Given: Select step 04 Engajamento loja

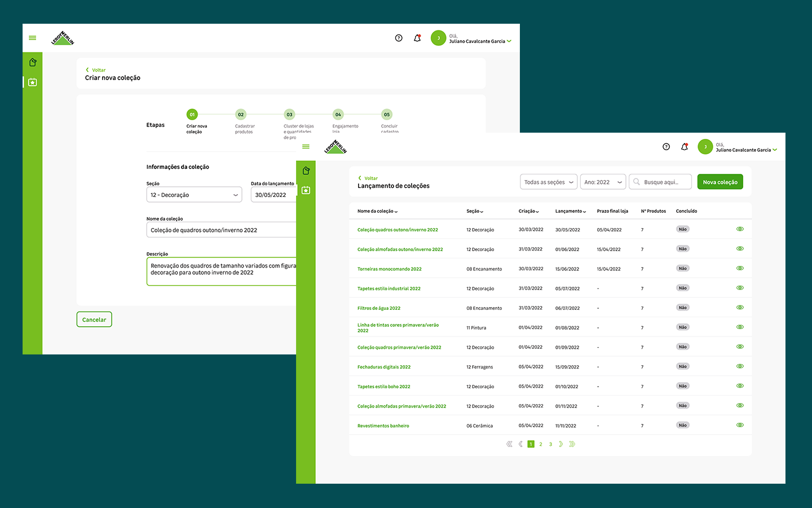Looking at the screenshot, I should click(x=338, y=115).
